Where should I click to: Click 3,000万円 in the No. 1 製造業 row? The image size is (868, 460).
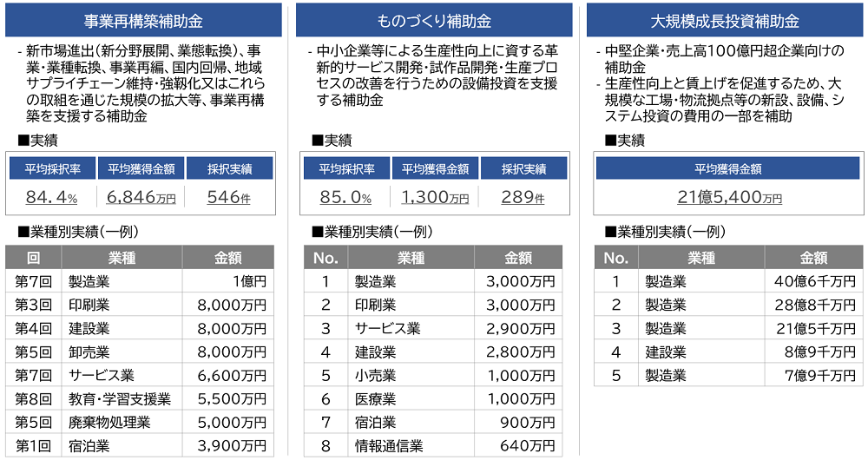click(x=518, y=281)
